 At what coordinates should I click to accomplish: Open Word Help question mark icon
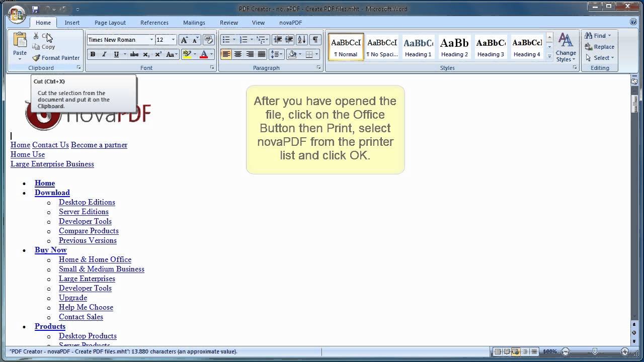(633, 22)
